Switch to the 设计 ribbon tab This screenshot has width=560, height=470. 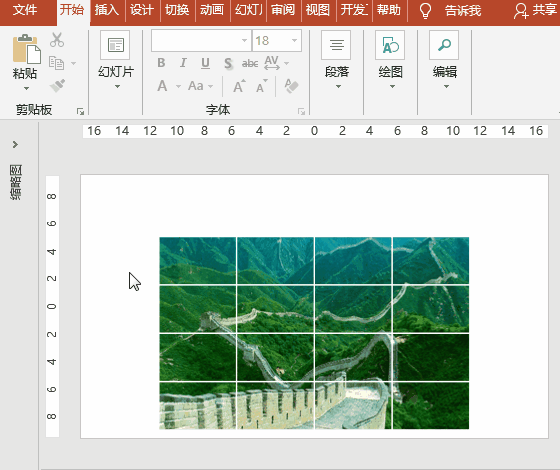click(142, 10)
